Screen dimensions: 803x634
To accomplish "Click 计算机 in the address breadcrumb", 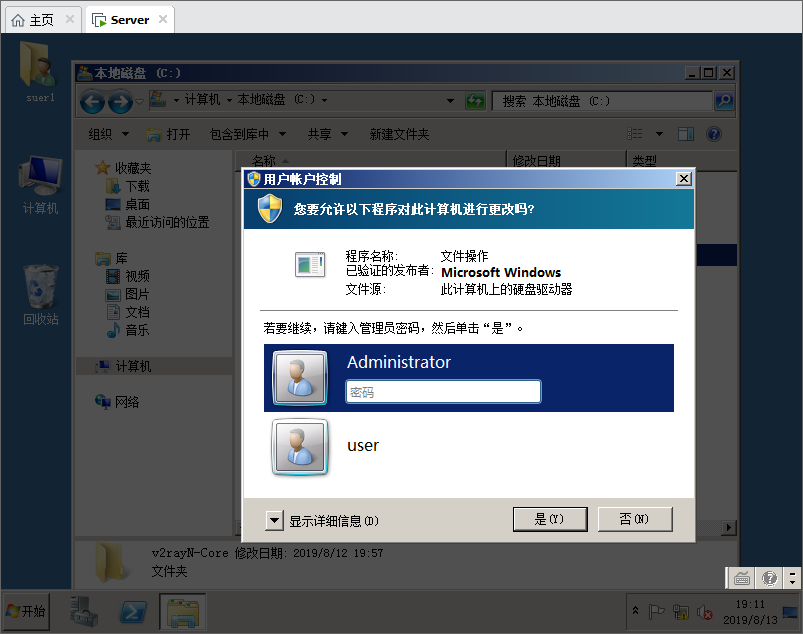I will (202, 99).
